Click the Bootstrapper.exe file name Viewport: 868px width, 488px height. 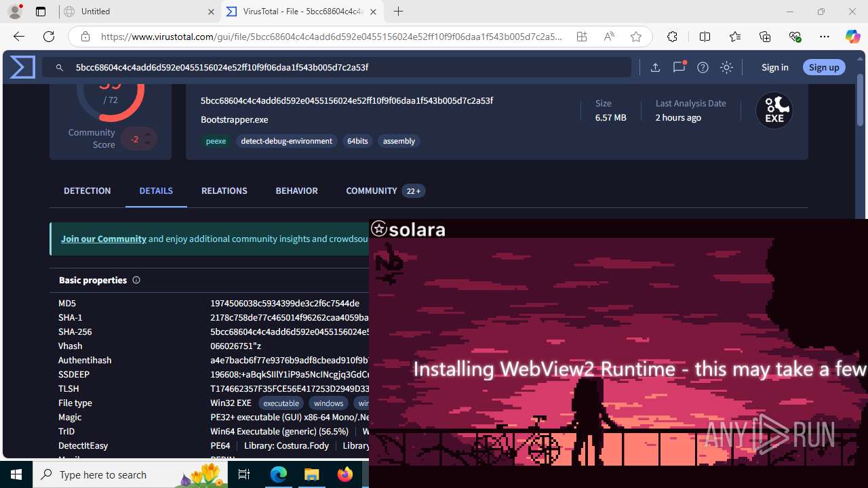(x=234, y=119)
